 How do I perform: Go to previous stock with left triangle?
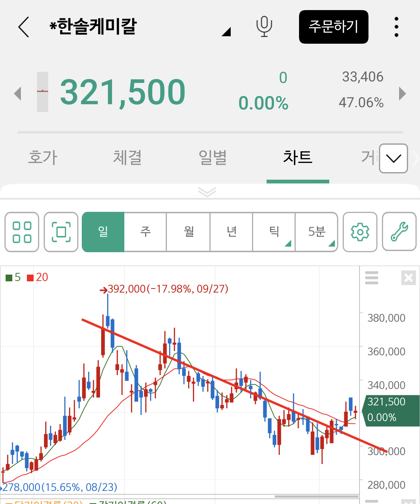18,93
